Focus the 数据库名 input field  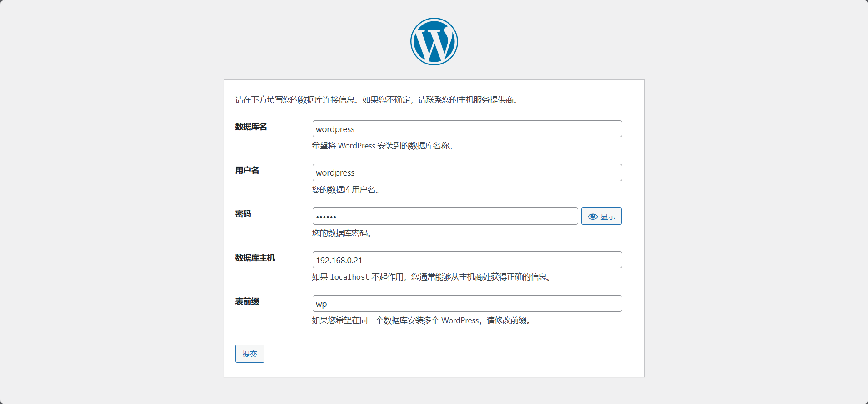(467, 129)
